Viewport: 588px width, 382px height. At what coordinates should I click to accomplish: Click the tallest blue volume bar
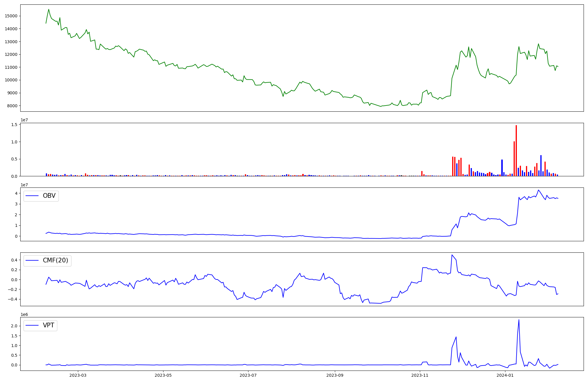click(x=541, y=165)
